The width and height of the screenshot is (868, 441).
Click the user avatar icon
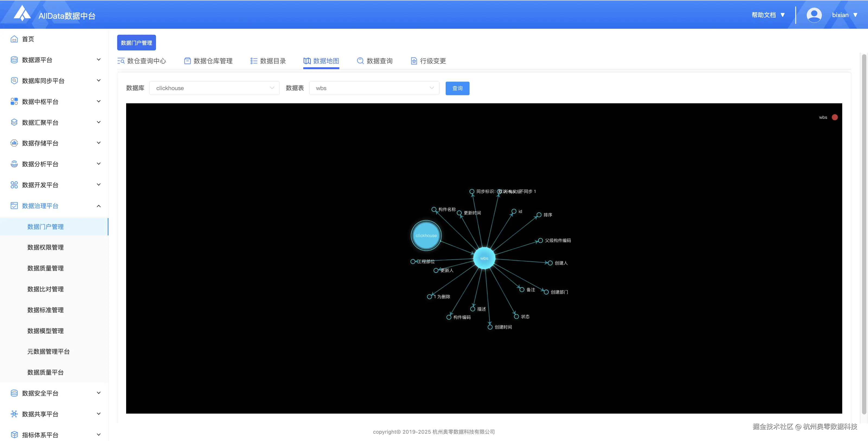(x=814, y=15)
